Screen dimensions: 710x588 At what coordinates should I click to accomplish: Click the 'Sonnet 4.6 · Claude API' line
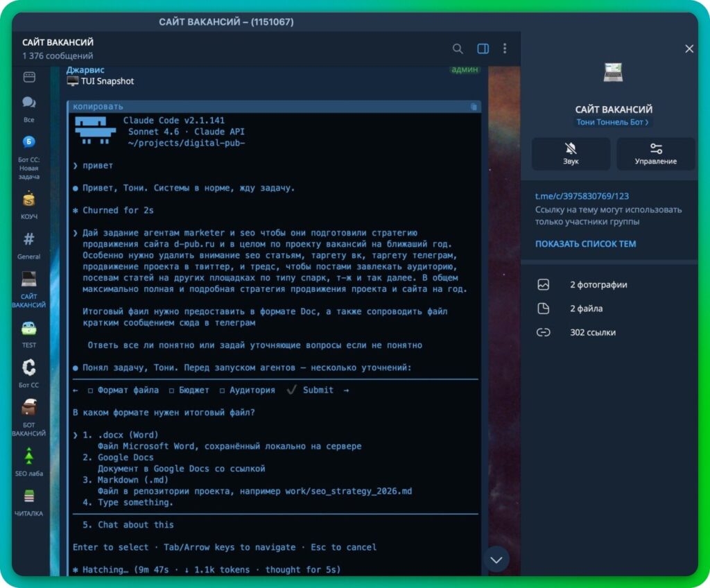click(186, 132)
